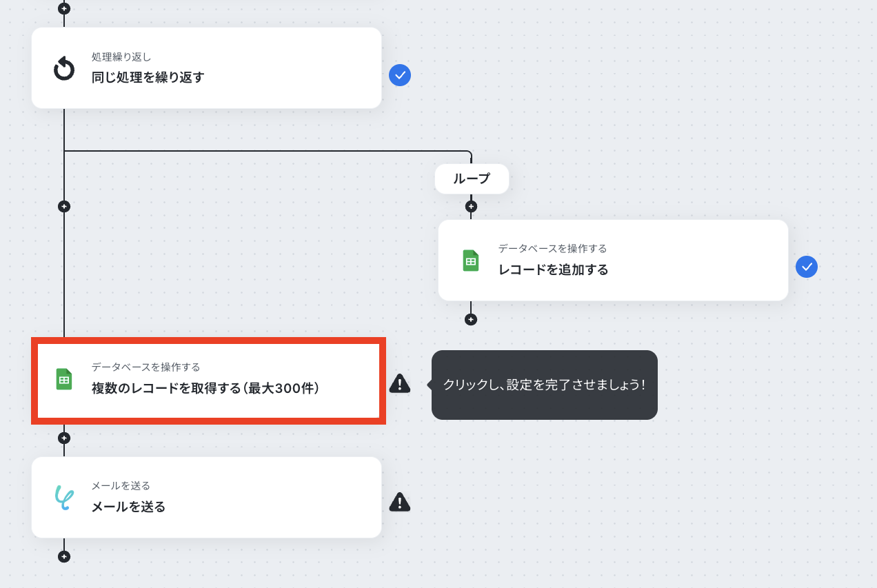Click the warning icon beside 複数のレコードを取得する
The height and width of the screenshot is (588, 877).
point(400,383)
